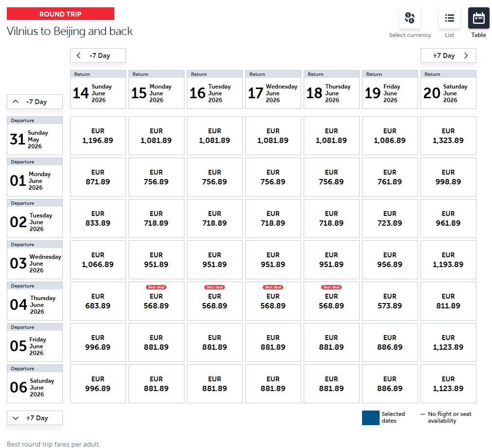Choose Best deal fare June 4 to June 15

click(x=156, y=301)
